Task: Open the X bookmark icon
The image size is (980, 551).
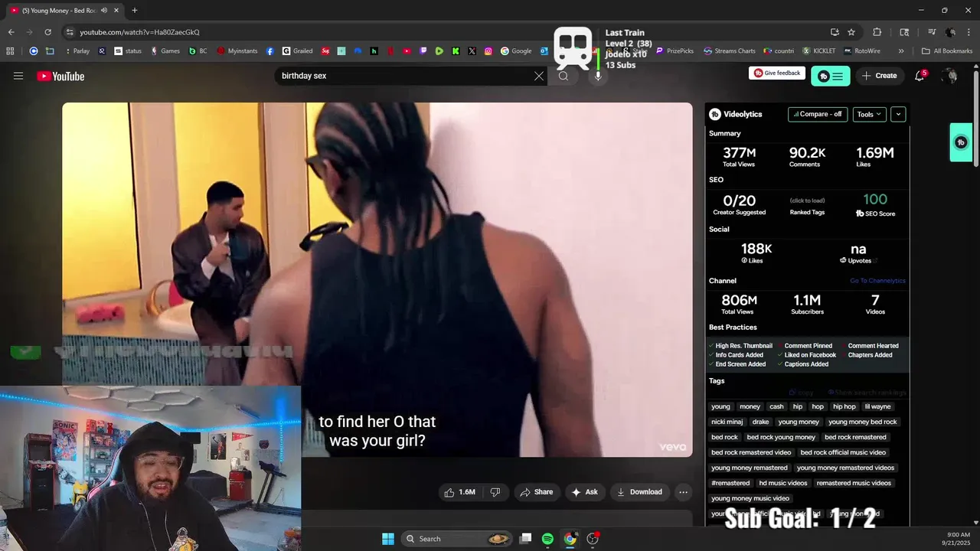Action: [x=472, y=51]
